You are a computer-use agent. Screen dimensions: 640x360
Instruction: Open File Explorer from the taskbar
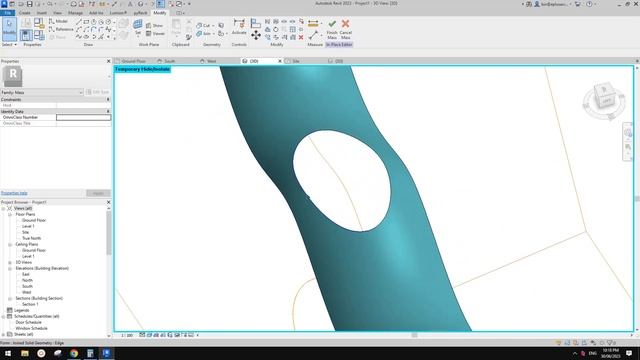coord(25,353)
